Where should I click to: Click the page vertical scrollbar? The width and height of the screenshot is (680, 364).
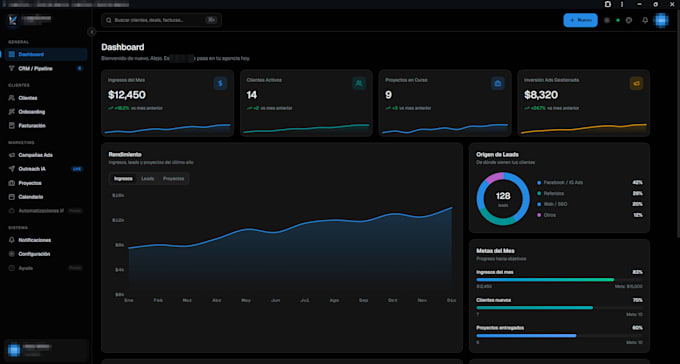click(677, 123)
